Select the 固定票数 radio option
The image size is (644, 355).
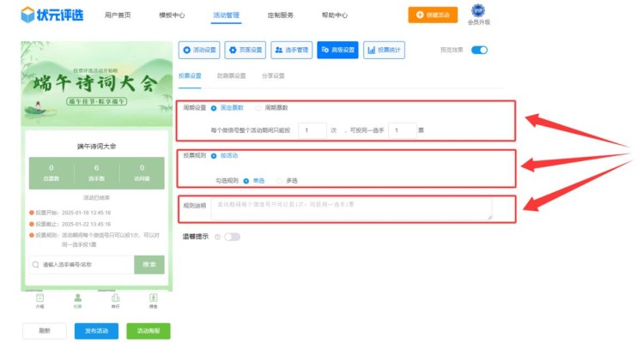[214, 108]
